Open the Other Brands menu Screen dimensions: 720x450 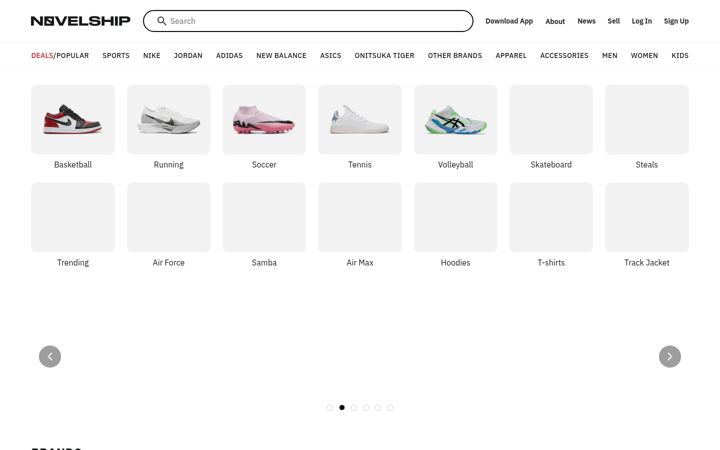pyautogui.click(x=455, y=56)
